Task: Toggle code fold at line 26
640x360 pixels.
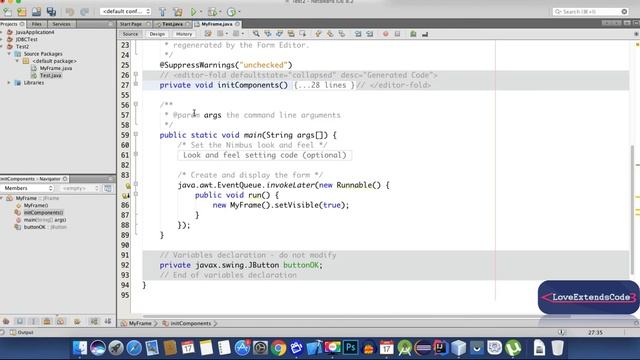Action: tap(136, 75)
